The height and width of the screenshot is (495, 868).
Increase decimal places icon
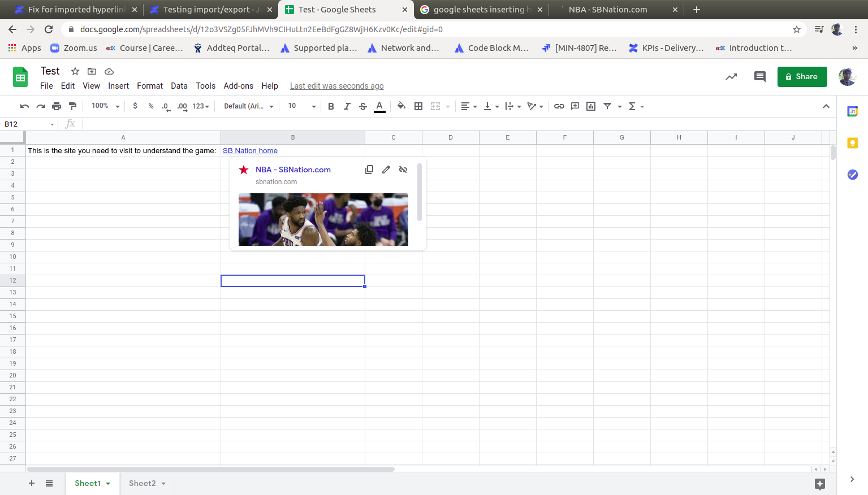coord(182,106)
